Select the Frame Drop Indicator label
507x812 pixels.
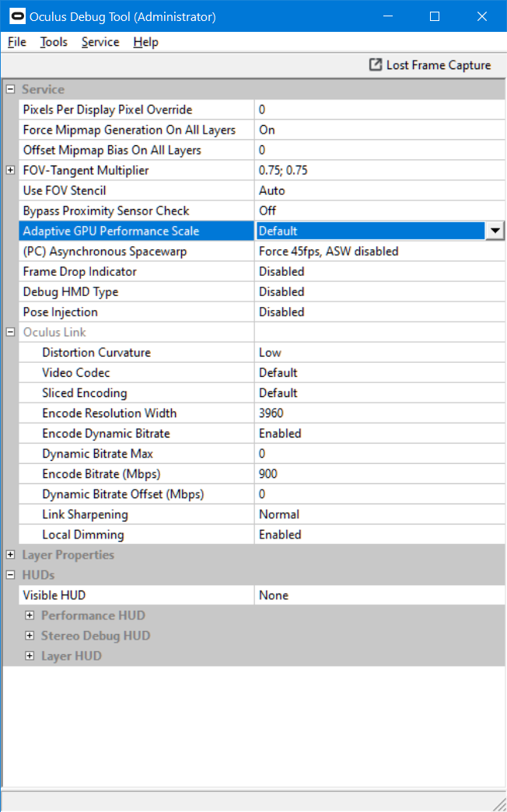[80, 271]
